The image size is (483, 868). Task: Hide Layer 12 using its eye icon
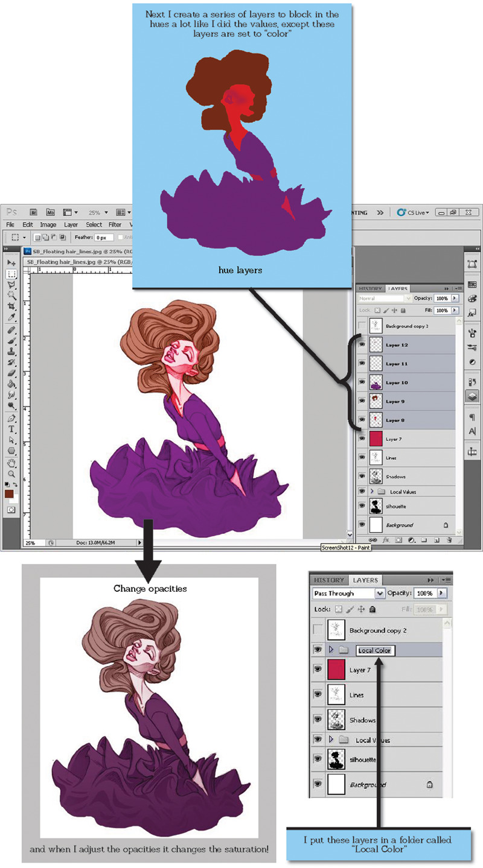pyautogui.click(x=362, y=346)
